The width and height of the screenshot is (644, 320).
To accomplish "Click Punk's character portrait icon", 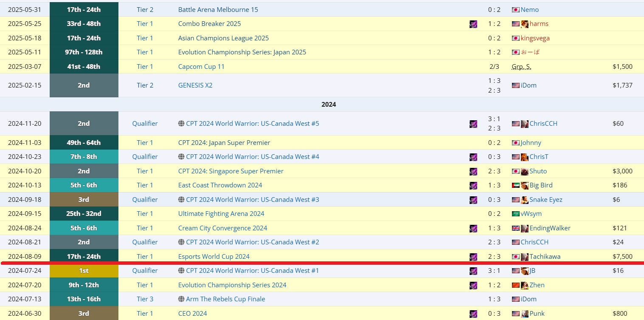I will point(525,314).
